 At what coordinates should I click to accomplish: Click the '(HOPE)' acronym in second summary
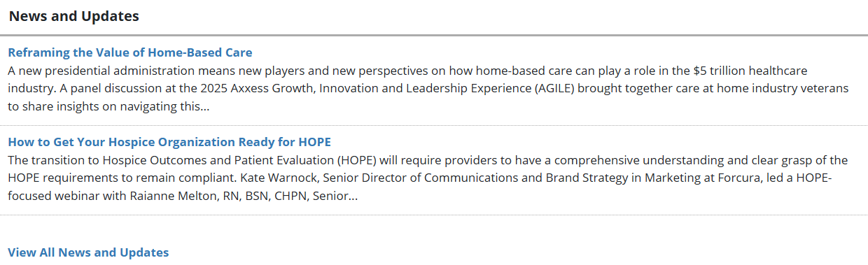click(x=360, y=160)
